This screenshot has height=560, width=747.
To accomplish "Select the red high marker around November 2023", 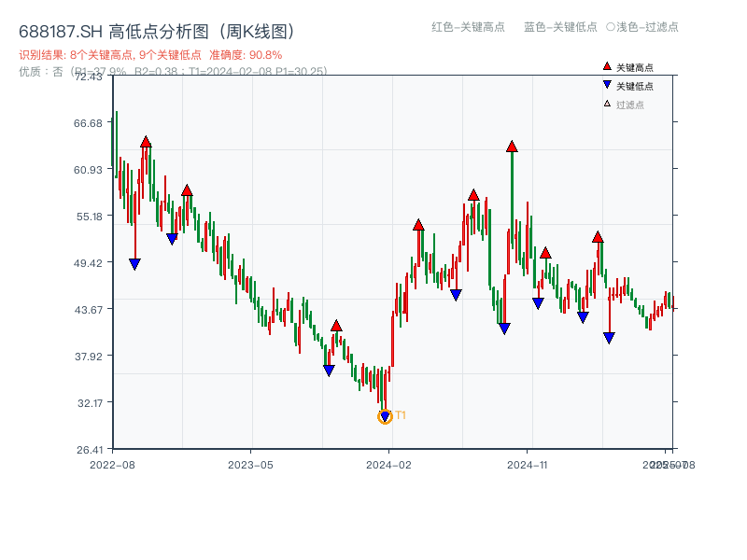I will (x=336, y=326).
